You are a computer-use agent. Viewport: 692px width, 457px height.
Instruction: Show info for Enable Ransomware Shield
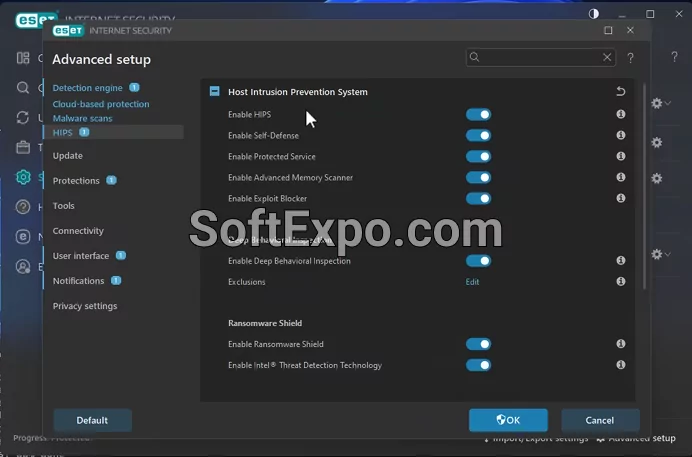pos(621,344)
